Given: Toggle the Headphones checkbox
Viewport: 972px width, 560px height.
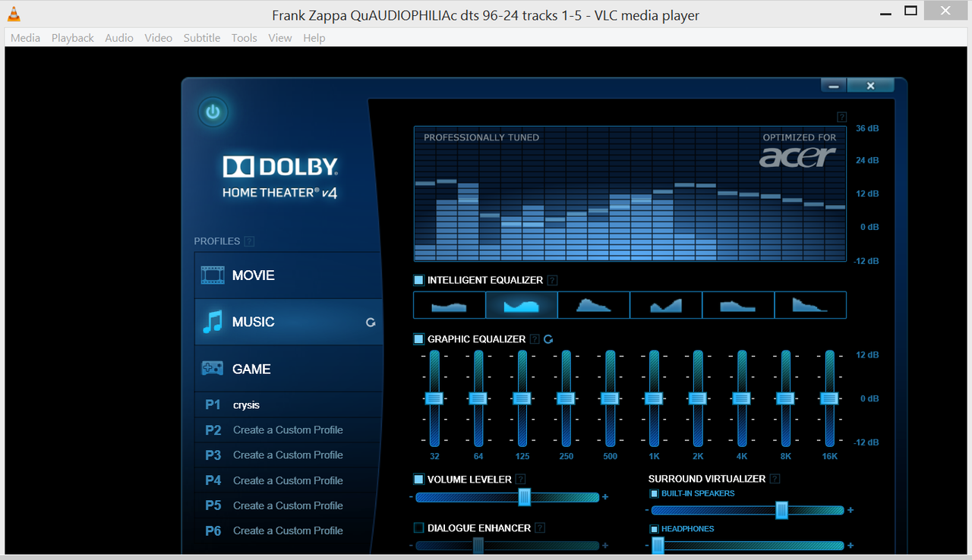Looking at the screenshot, I should coord(654,529).
